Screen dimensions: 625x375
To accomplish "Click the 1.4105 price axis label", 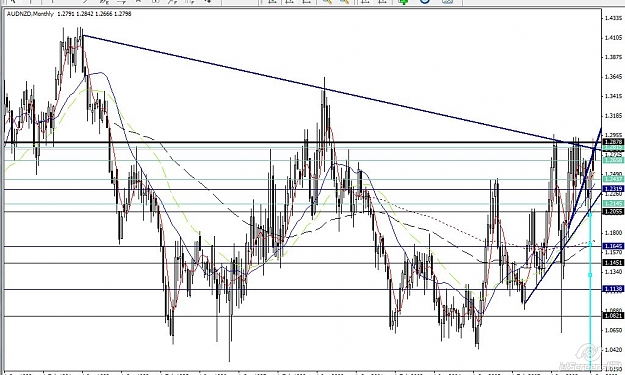I will [613, 38].
